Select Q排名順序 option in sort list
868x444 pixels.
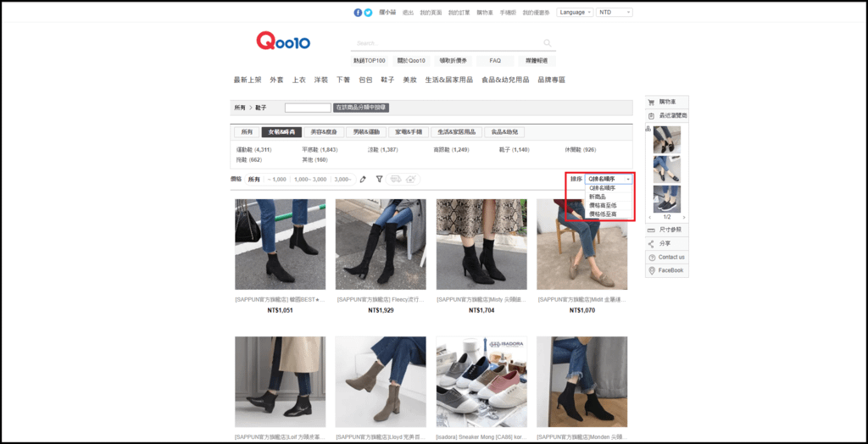coord(609,188)
